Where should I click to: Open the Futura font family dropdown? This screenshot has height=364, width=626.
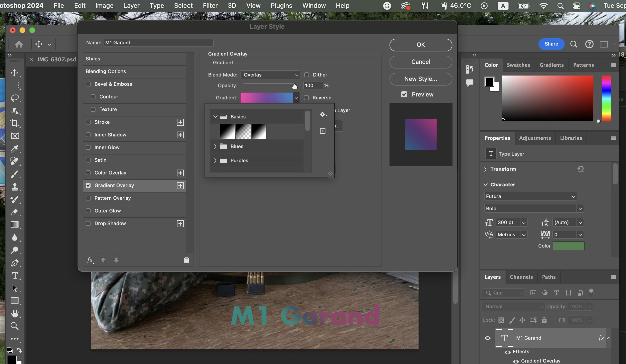click(573, 196)
